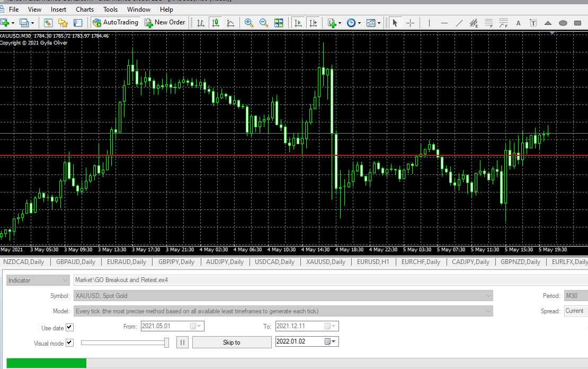Open the Spread Current dropdown
Image resolution: width=588 pixels, height=369 pixels.
pyautogui.click(x=576, y=311)
